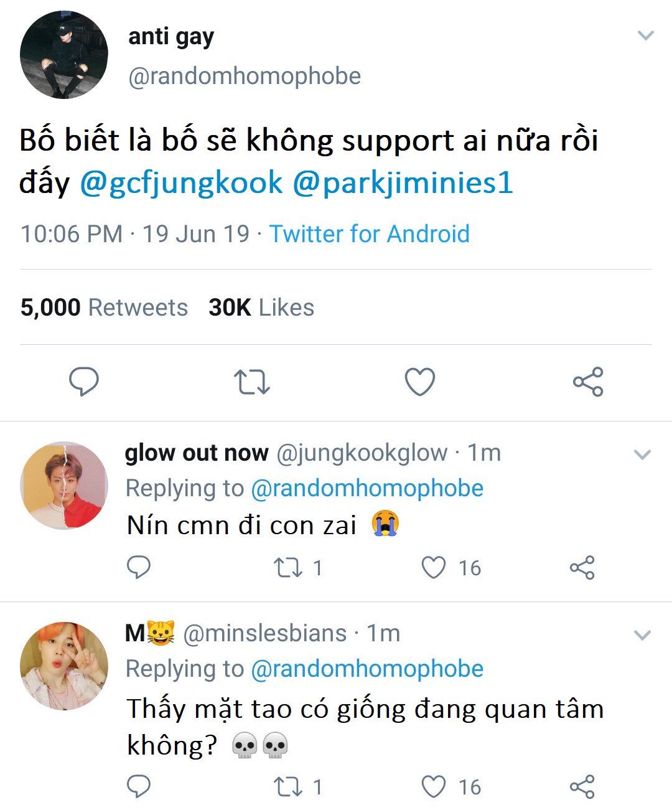Screen dimensions: 672x810
Task: Expand options for glow out now's reply
Action: coord(642,454)
